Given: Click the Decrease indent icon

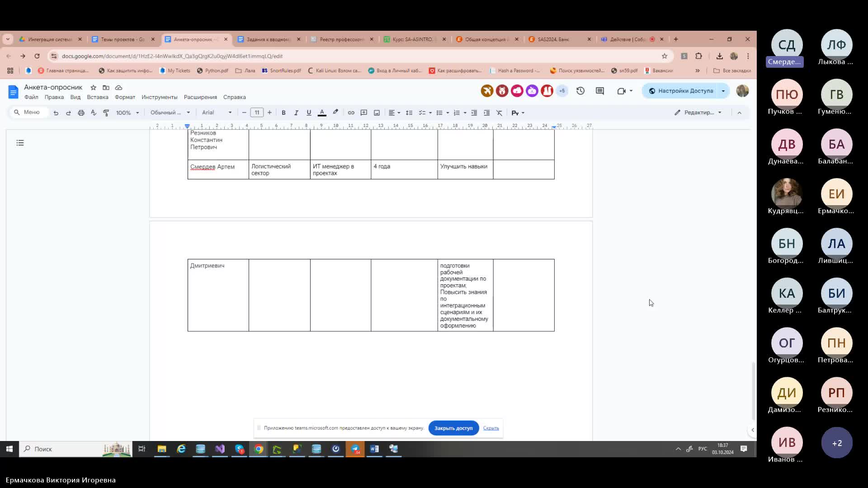Looking at the screenshot, I should pos(474,113).
